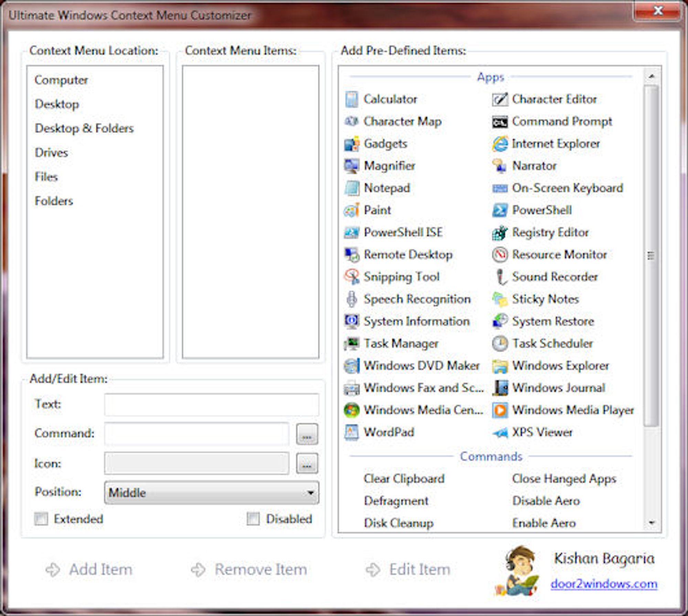Open the Position dropdown showing Middle
Viewport: 688px width, 616px height.
pos(212,493)
